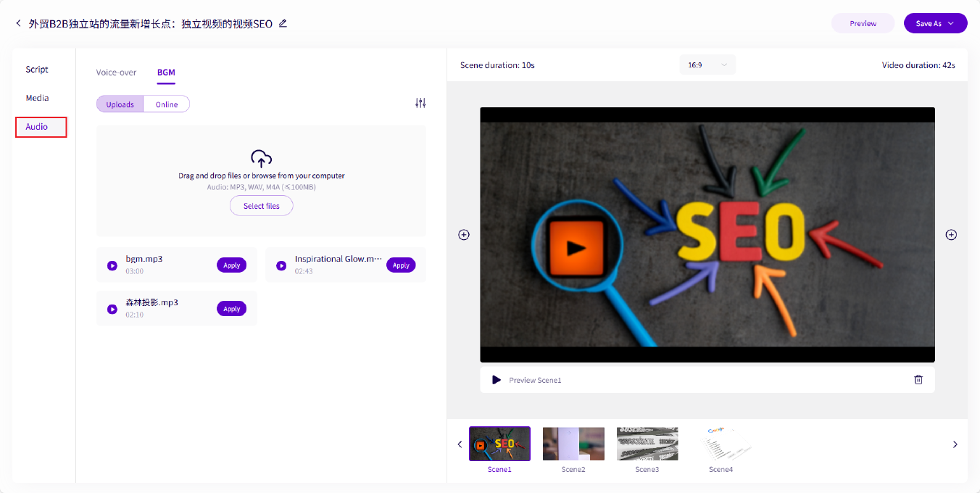
Task: Open the Media section
Action: point(38,98)
